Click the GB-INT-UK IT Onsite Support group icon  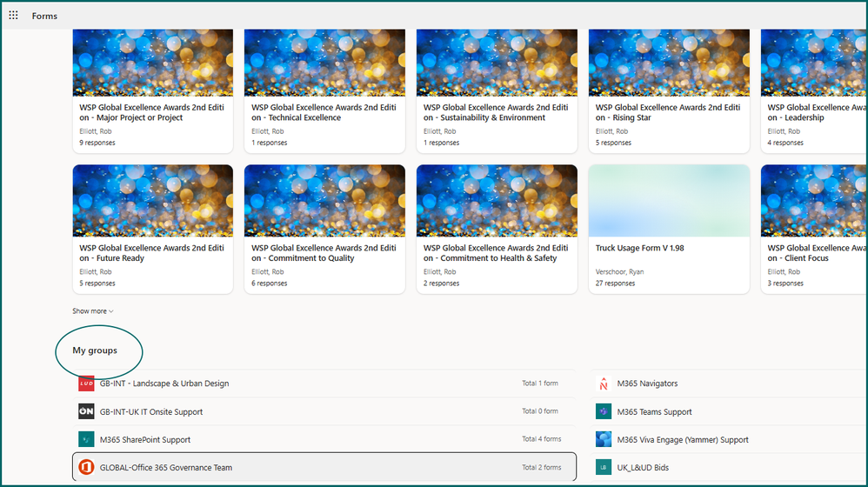tap(86, 411)
